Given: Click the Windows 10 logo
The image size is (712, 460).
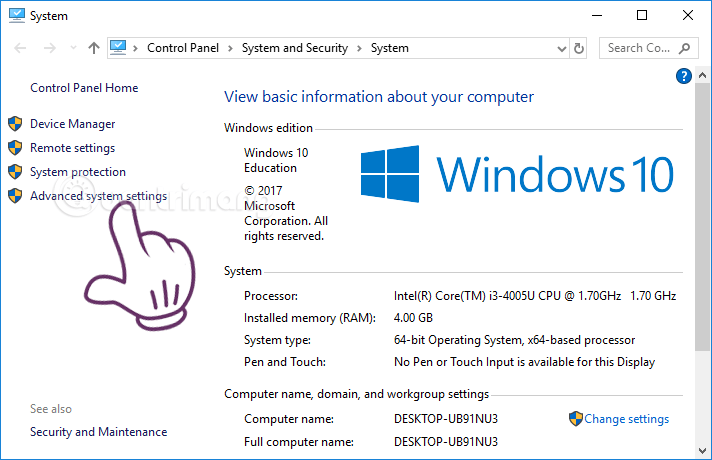Looking at the screenshot, I should [x=517, y=174].
